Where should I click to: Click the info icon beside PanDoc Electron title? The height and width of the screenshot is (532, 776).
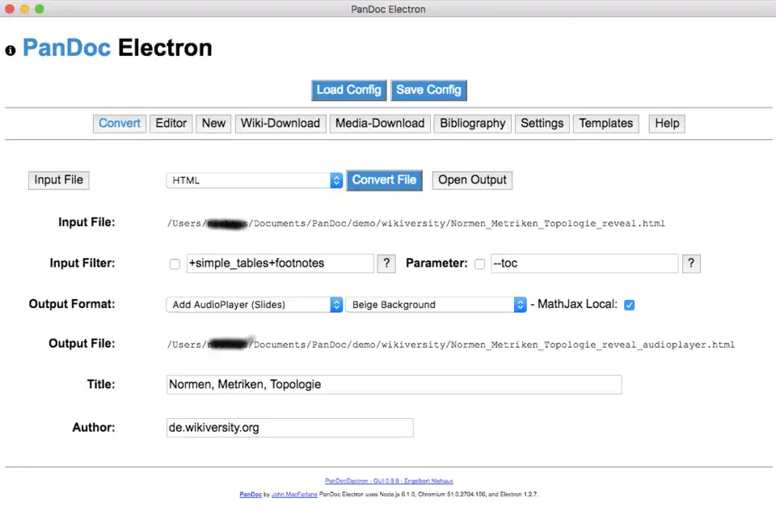(11, 50)
